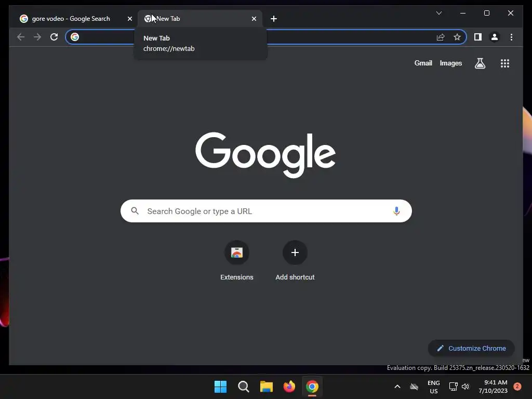Open the Extensions shortcut tile
This screenshot has width=532, height=399.
point(237,261)
